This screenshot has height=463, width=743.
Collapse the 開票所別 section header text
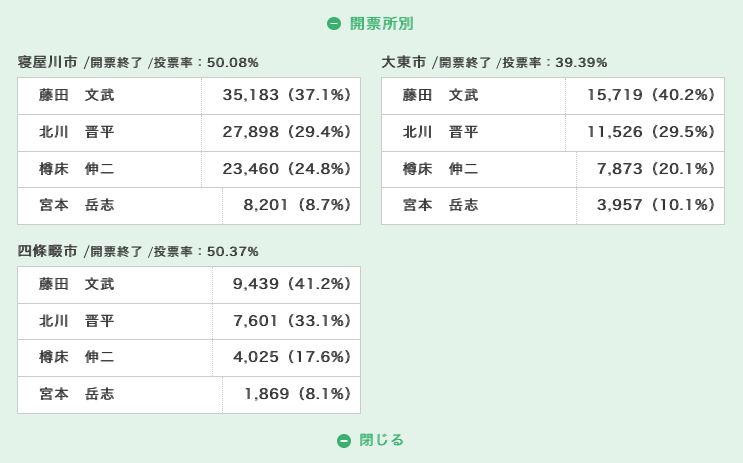pyautogui.click(x=381, y=24)
